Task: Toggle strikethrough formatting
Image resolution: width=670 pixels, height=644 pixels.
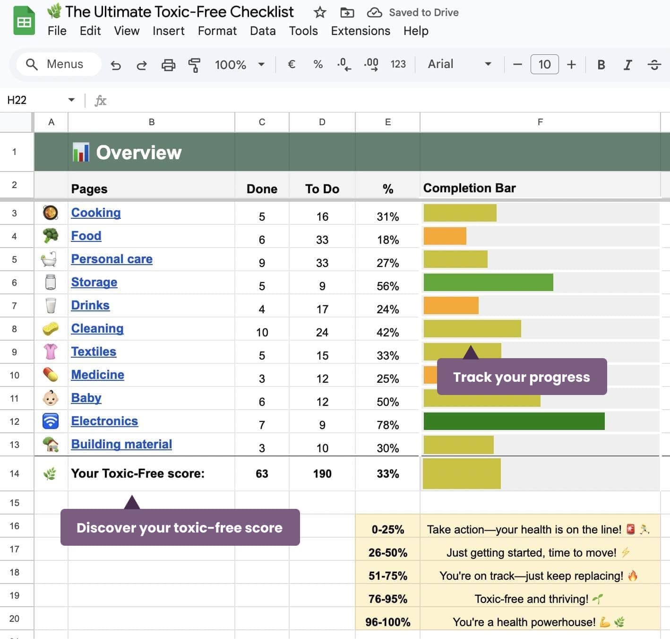Action: (x=654, y=64)
